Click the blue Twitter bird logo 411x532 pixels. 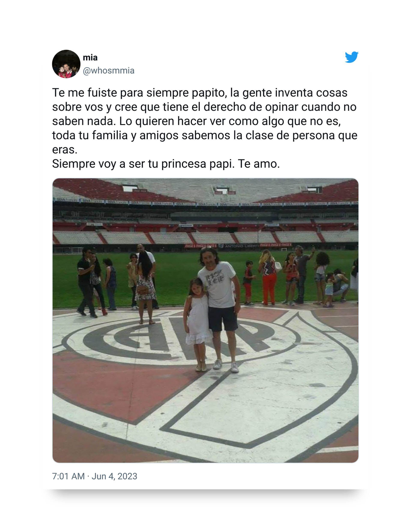click(351, 57)
